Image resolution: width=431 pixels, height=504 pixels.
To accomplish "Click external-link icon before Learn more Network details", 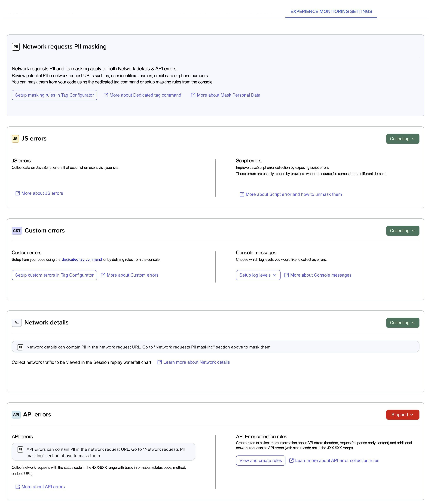I will coord(160,362).
